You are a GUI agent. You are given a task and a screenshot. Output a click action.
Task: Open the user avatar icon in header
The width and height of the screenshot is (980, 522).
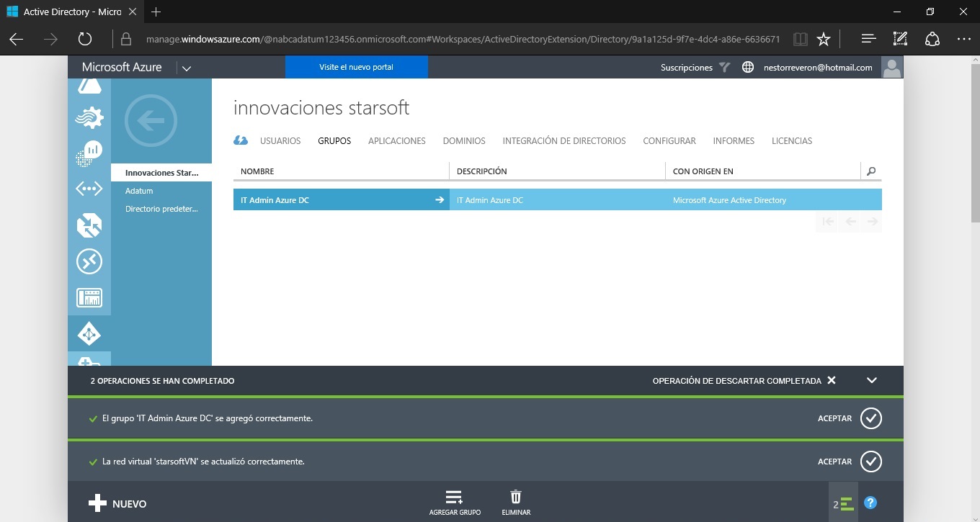pyautogui.click(x=892, y=68)
